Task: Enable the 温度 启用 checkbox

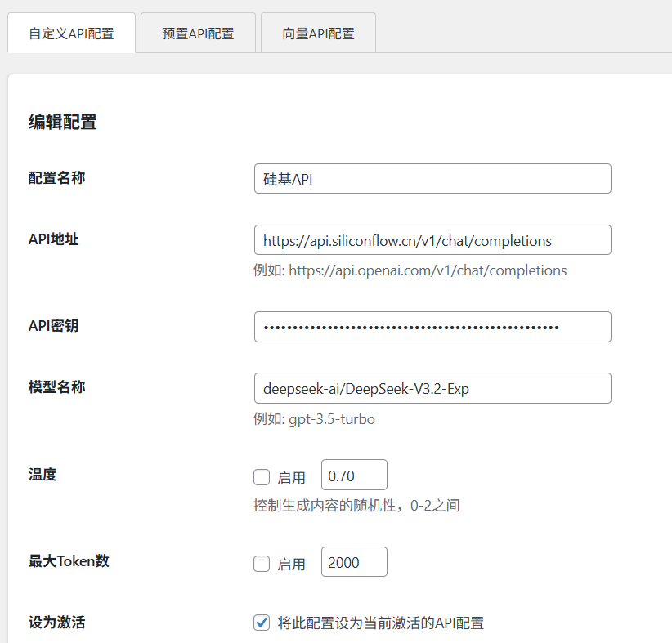Action: (x=262, y=476)
